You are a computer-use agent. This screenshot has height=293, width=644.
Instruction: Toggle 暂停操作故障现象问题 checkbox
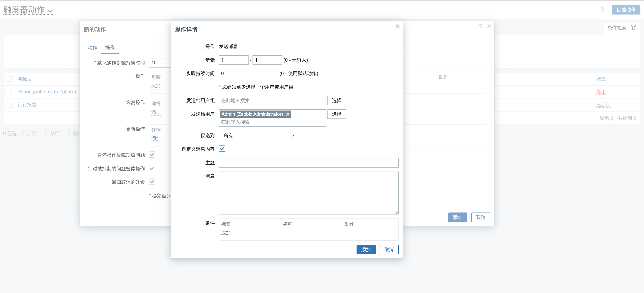[152, 155]
